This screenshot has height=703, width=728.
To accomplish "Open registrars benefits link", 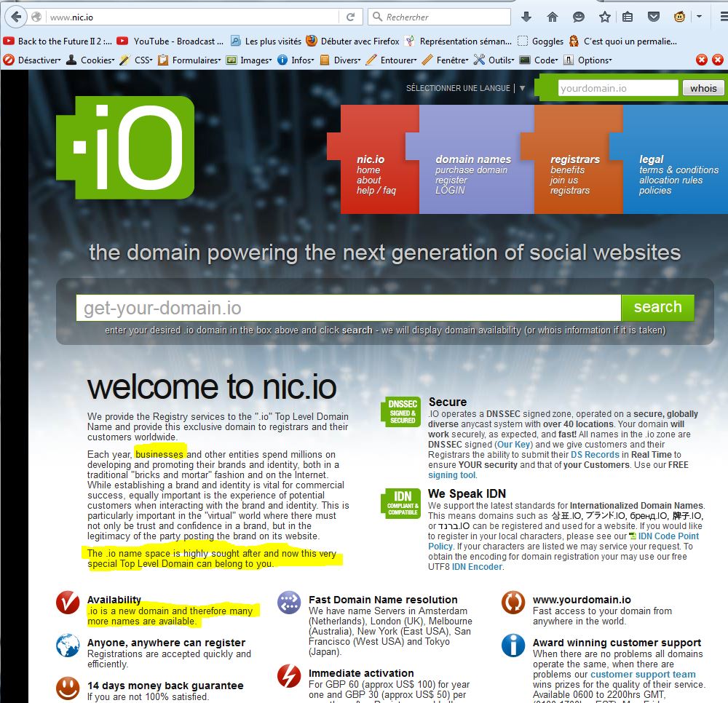I will click(x=567, y=170).
